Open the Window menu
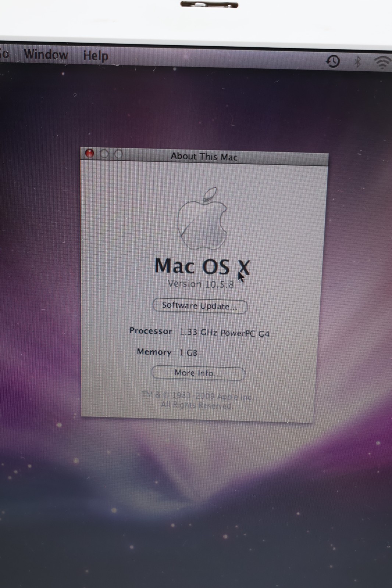Viewport: 392px width, 588px height. click(x=46, y=55)
